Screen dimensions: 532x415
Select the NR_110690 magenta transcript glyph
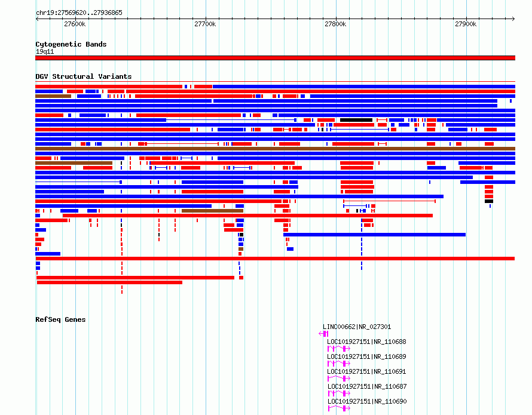point(339,408)
